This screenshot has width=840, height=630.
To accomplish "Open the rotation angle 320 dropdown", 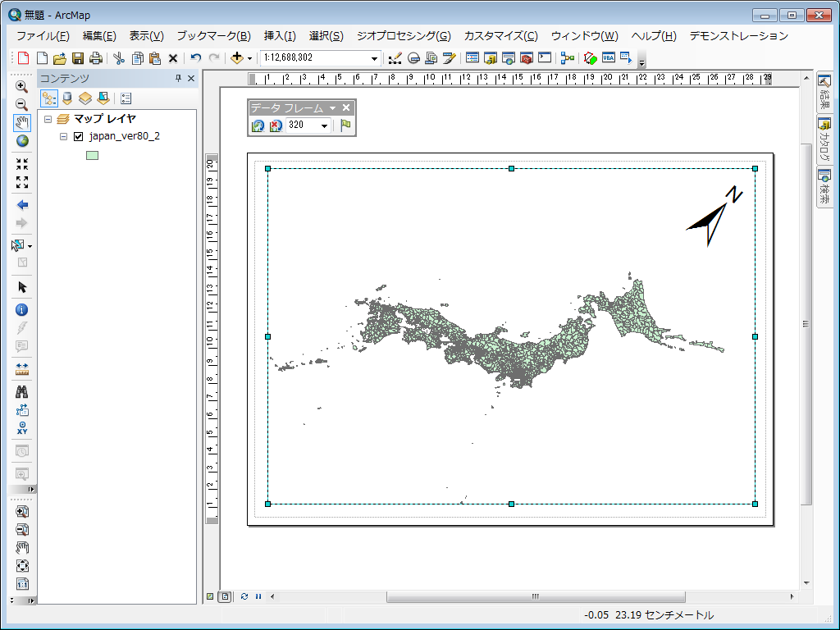I will pos(324,126).
